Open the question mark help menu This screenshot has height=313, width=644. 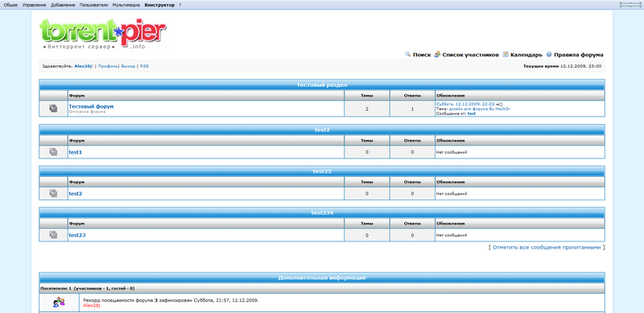click(x=180, y=5)
